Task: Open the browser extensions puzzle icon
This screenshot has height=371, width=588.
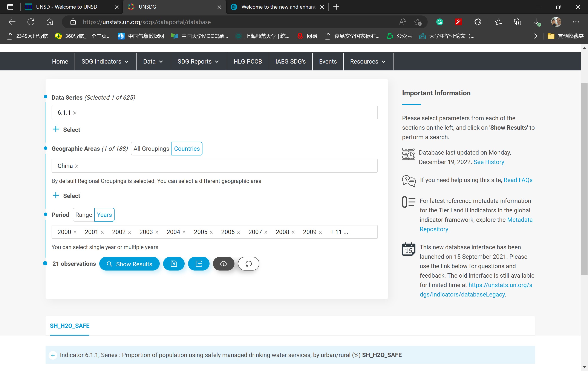Action: [x=478, y=22]
